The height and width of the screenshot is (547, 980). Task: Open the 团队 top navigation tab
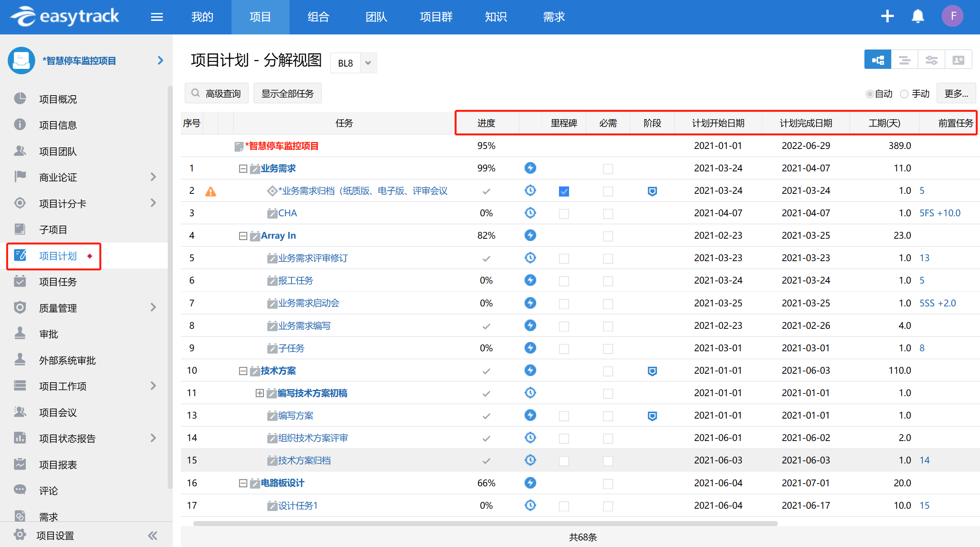[x=376, y=17]
